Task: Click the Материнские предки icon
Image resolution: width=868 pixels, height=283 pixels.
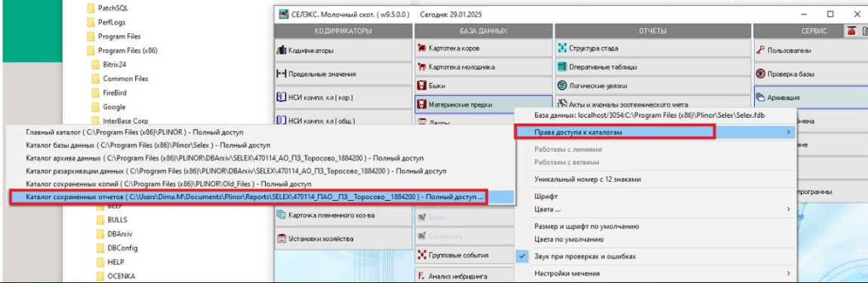Action: pyautogui.click(x=423, y=104)
